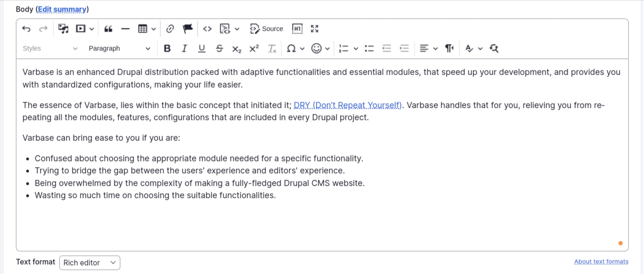The image size is (644, 274).
Task: Expand the Text format Rich editor dropdown
Action: click(x=89, y=263)
